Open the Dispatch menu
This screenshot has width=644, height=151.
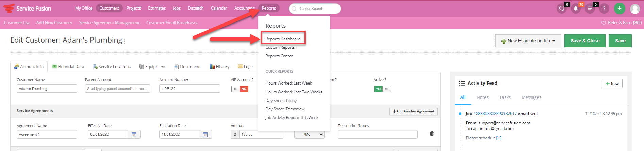pyautogui.click(x=196, y=8)
